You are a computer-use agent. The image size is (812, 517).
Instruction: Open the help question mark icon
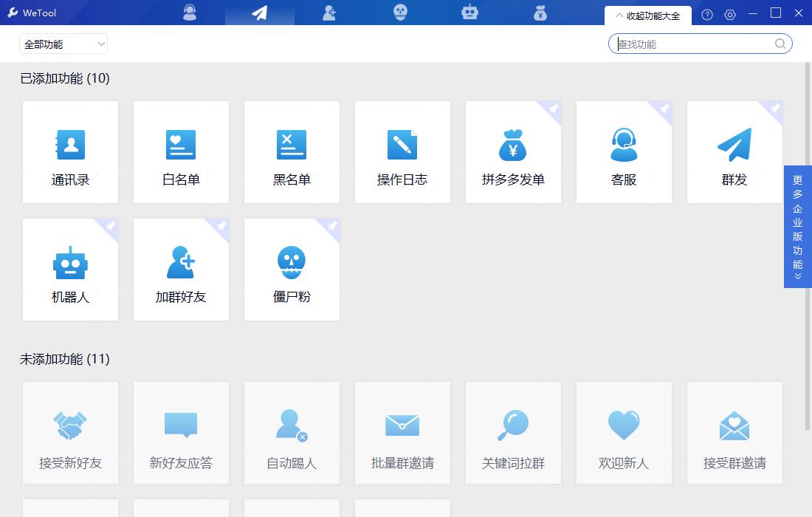click(x=707, y=15)
